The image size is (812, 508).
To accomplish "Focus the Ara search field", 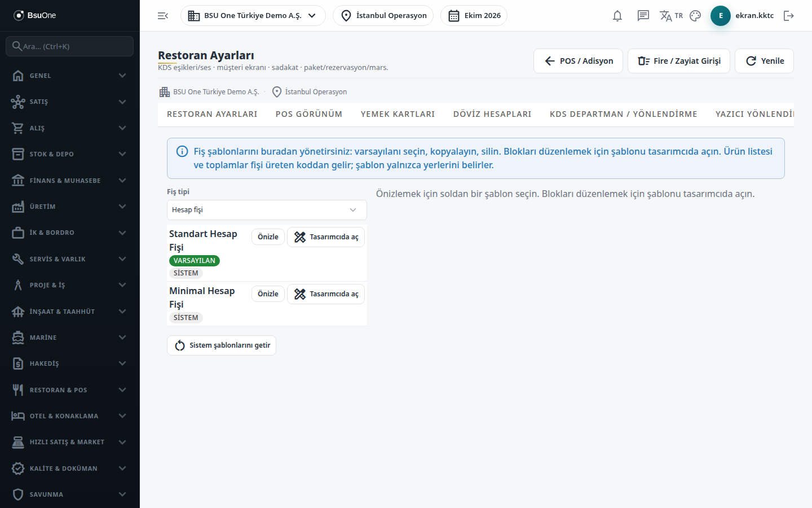I will click(x=70, y=46).
